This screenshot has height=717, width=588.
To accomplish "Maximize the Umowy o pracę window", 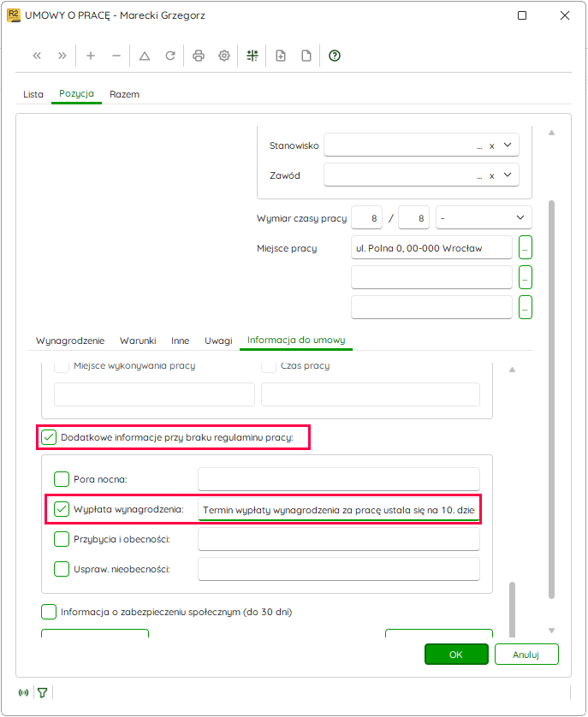I will tap(522, 15).
